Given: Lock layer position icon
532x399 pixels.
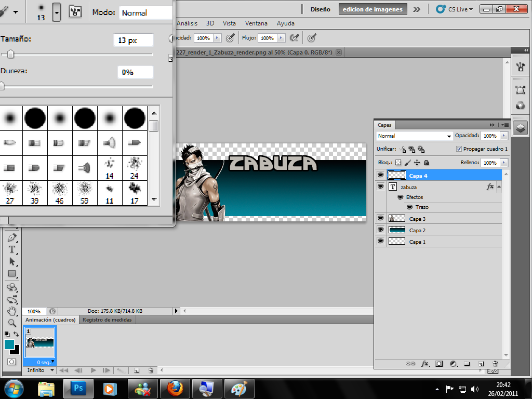Looking at the screenshot, I should pyautogui.click(x=417, y=163).
